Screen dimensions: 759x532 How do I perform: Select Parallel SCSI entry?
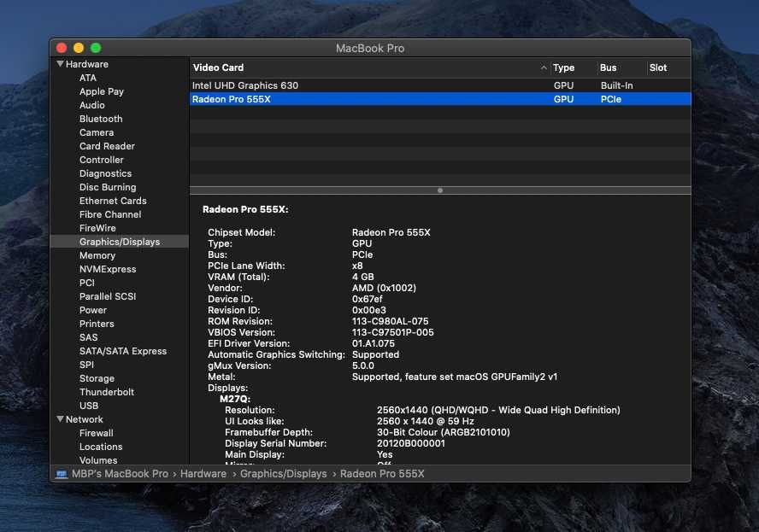tap(108, 296)
